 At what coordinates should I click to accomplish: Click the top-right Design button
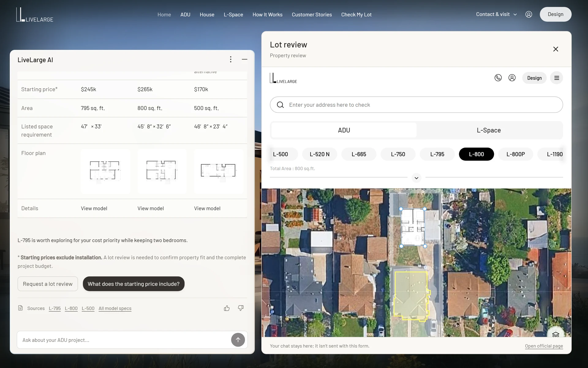pyautogui.click(x=555, y=14)
